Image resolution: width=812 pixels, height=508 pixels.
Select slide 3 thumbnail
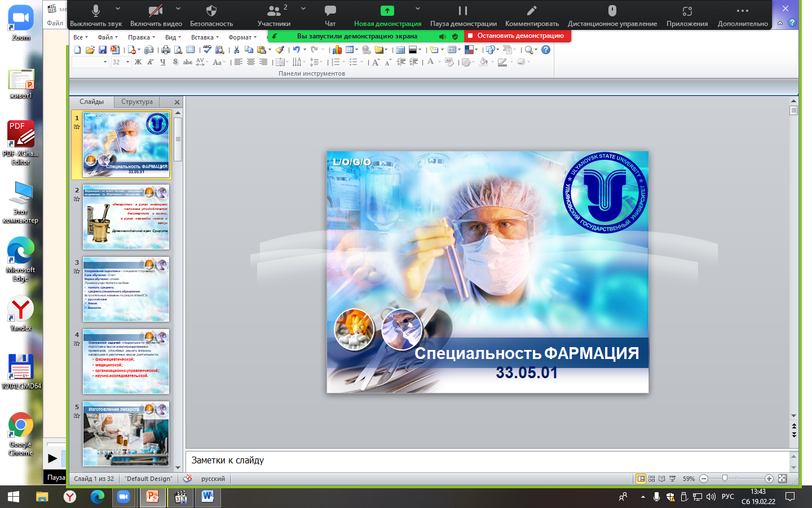(x=126, y=289)
